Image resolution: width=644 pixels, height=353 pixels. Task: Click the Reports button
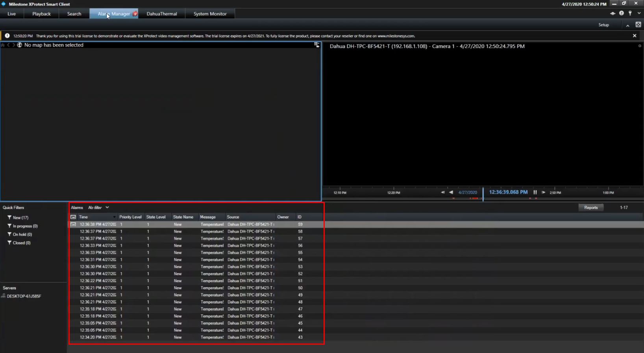point(590,207)
